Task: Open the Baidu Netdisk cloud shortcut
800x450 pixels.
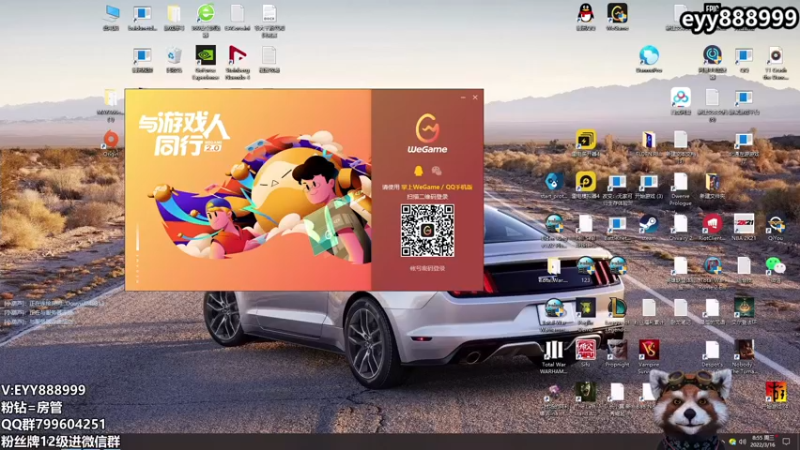Action: [x=681, y=101]
